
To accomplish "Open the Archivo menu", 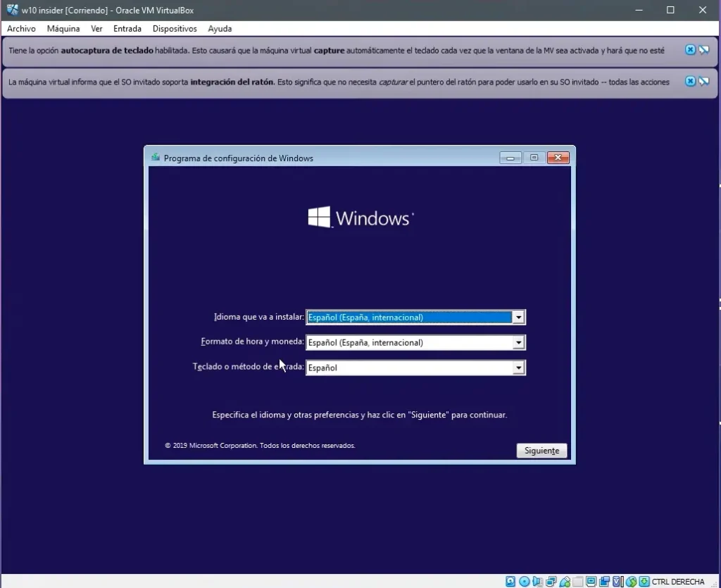I will [x=21, y=28].
